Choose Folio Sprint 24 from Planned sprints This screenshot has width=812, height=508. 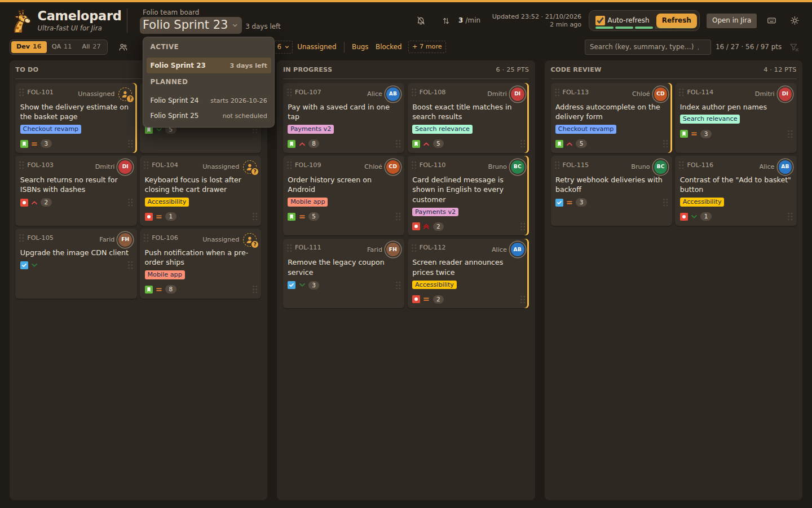[209, 100]
